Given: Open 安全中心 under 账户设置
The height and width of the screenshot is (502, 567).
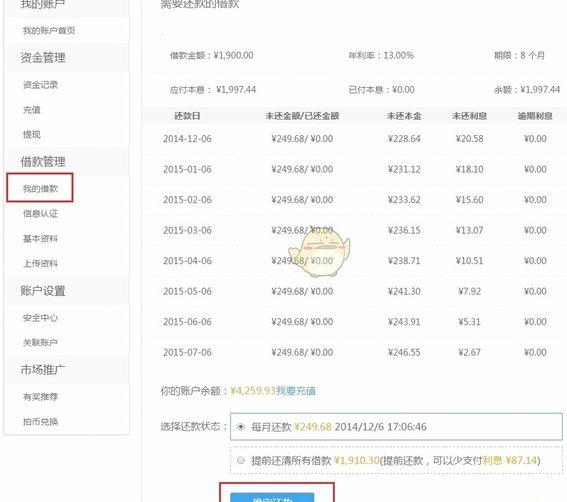Looking at the screenshot, I should point(40,318).
